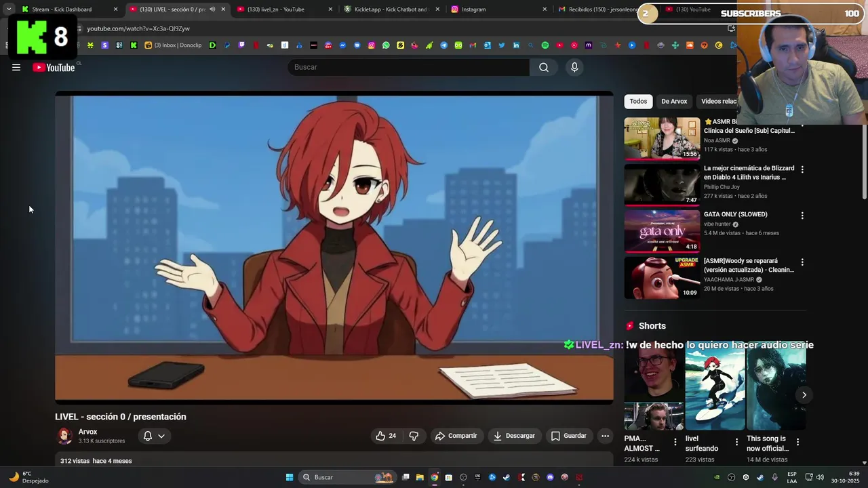Open Steam from the taskbar
Viewport: 868px width, 488px height.
point(507,477)
